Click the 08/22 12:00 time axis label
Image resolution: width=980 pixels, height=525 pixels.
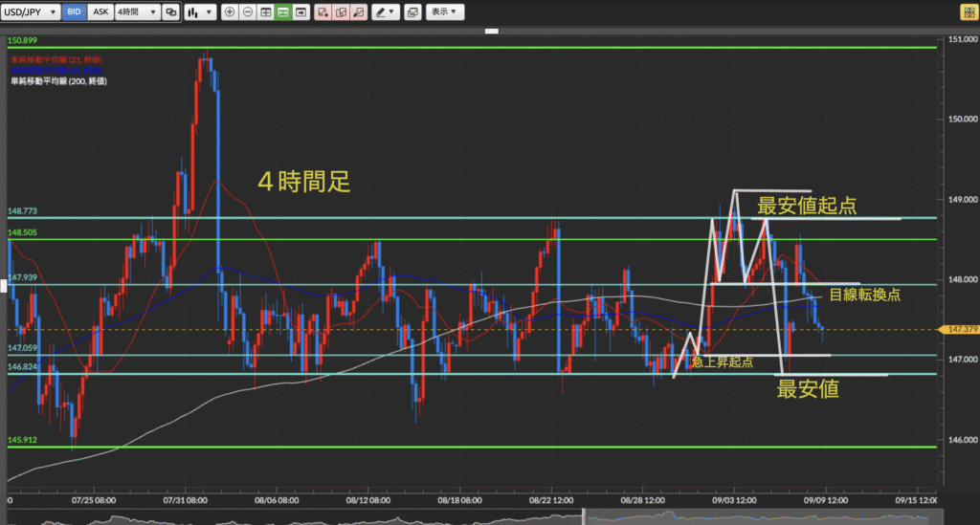551,500
